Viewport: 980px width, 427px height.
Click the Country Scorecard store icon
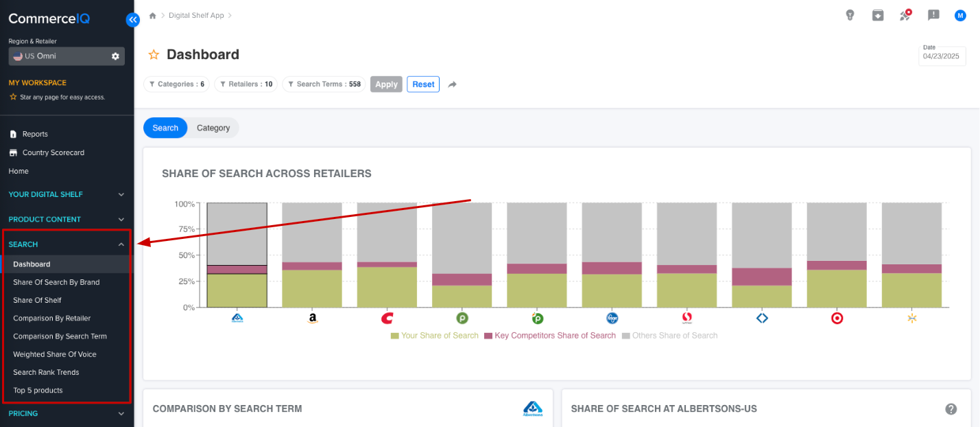(x=13, y=152)
